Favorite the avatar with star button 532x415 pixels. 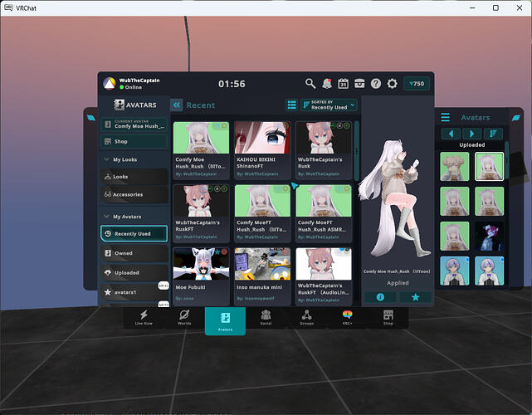415,297
